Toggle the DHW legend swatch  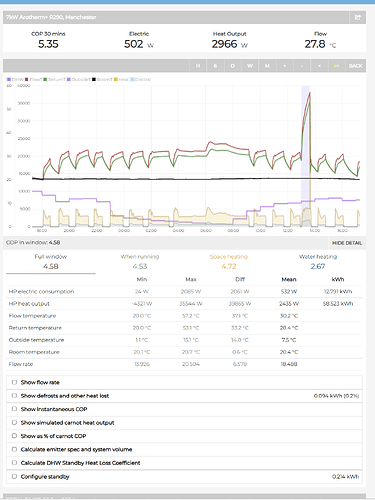click(x=9, y=79)
